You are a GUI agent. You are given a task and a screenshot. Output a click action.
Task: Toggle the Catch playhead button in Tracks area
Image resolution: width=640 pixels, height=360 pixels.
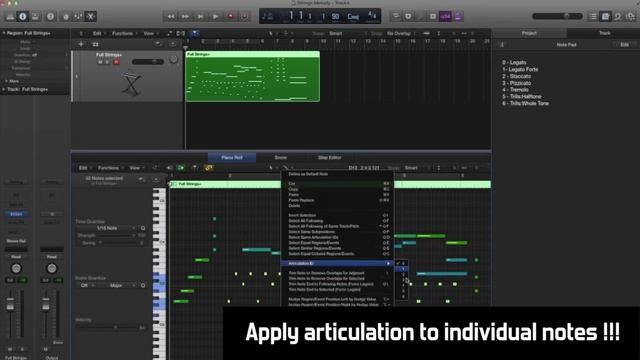[x=195, y=33]
